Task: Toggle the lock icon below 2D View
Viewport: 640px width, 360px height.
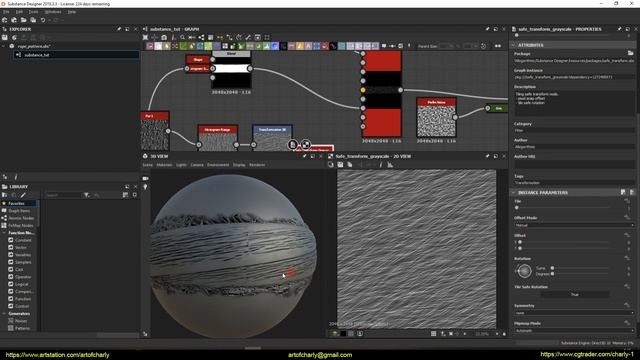Action: click(x=504, y=334)
